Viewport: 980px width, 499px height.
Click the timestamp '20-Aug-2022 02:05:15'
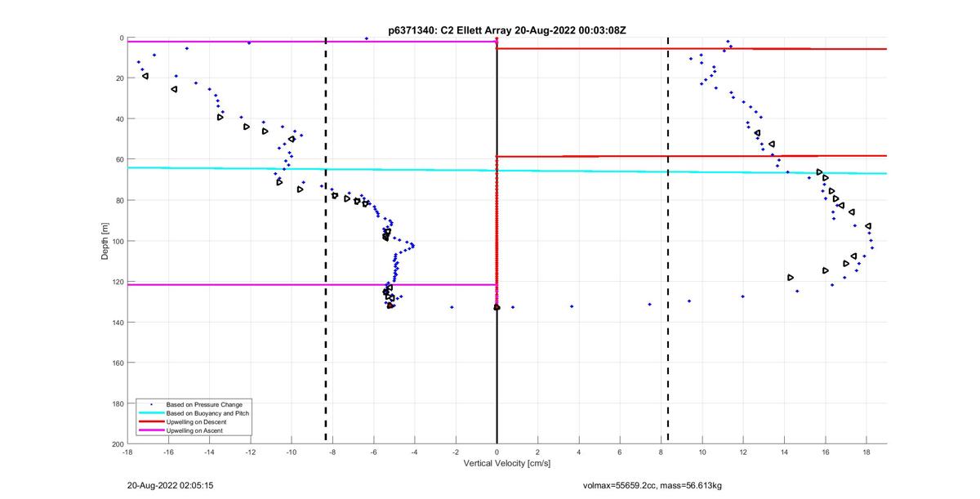coord(170,486)
